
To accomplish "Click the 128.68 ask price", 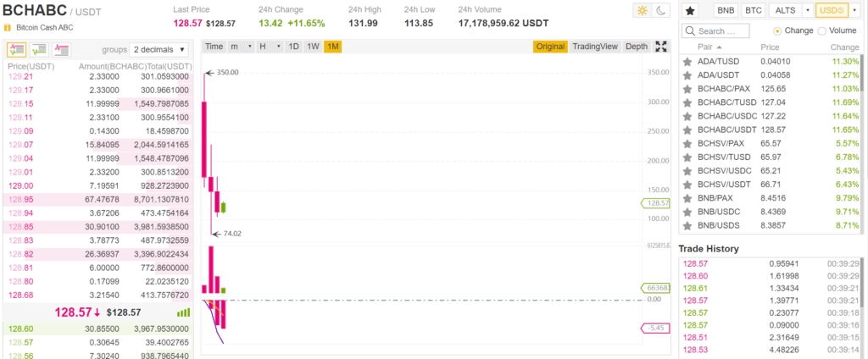I will tap(21, 295).
